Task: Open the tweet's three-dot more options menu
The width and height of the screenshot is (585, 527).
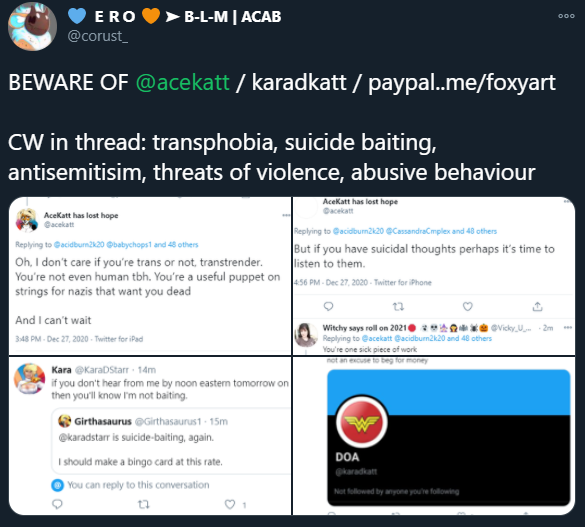Action: pyautogui.click(x=566, y=16)
